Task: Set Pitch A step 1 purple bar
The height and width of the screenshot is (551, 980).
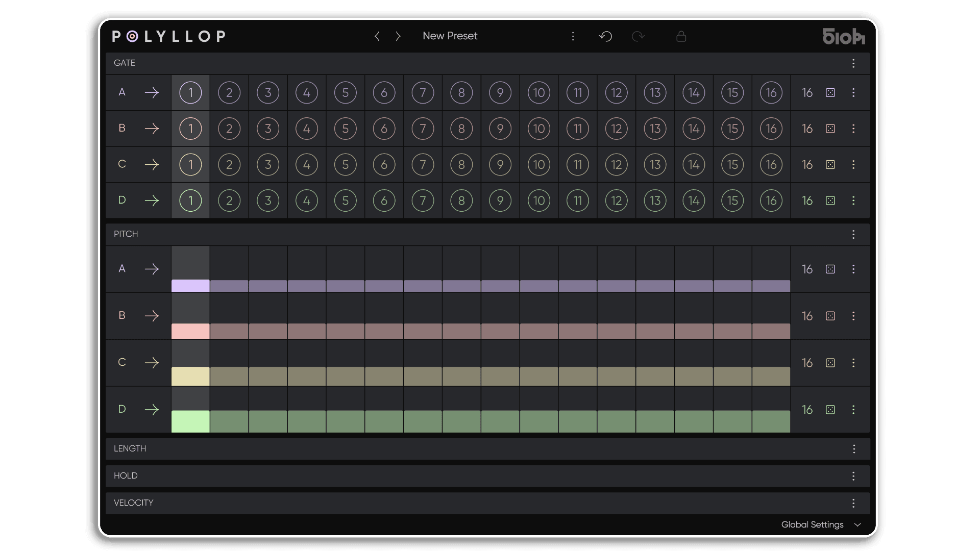Action: coord(190,286)
